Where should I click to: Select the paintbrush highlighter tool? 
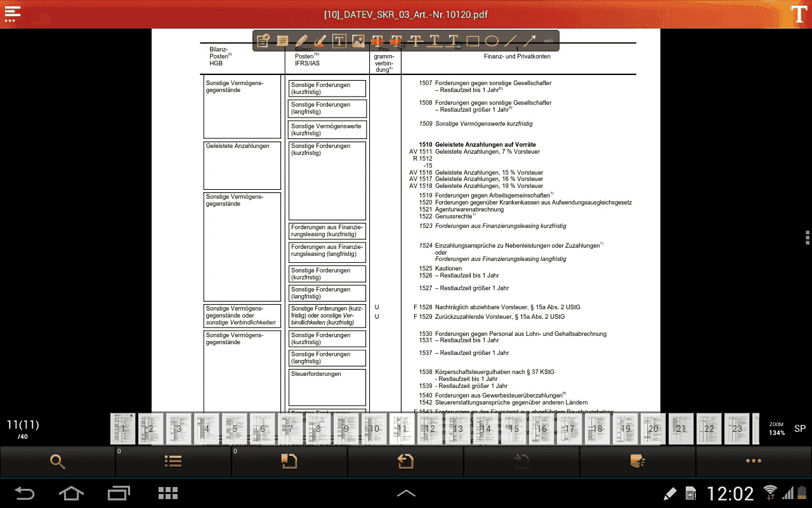(x=320, y=41)
